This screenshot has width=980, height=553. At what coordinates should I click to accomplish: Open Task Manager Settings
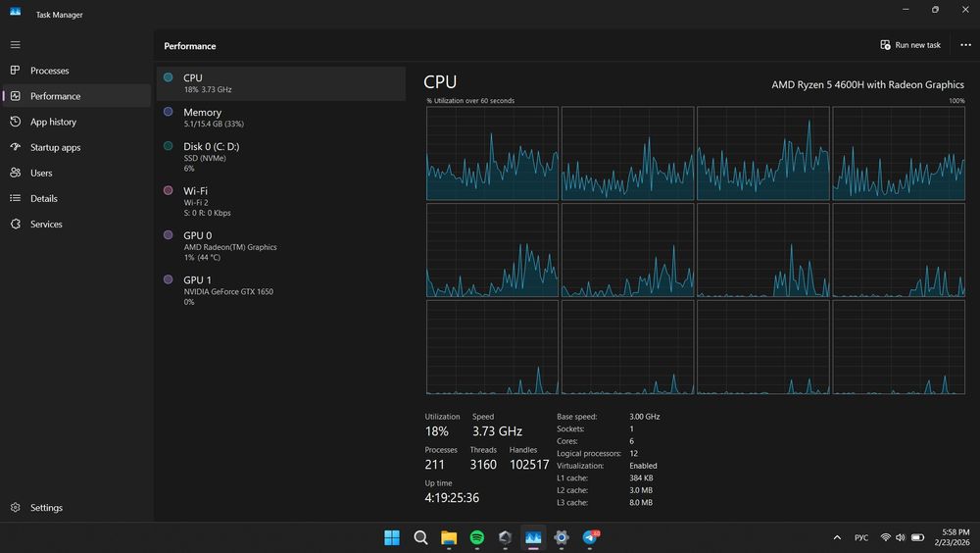click(76, 507)
